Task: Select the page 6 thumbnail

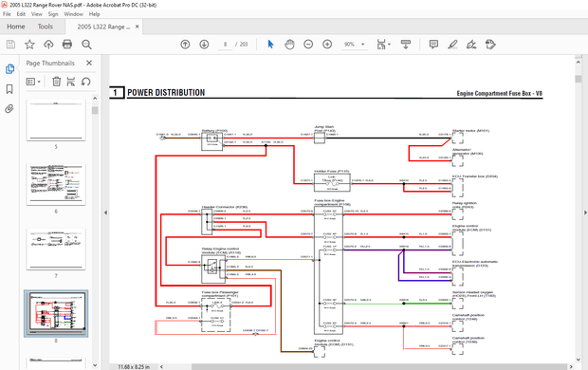Action: tap(56, 184)
